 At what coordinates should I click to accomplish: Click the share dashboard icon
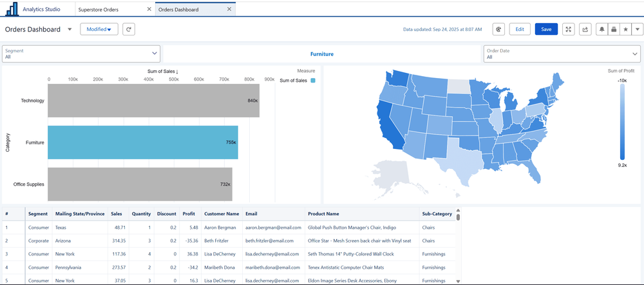point(585,29)
